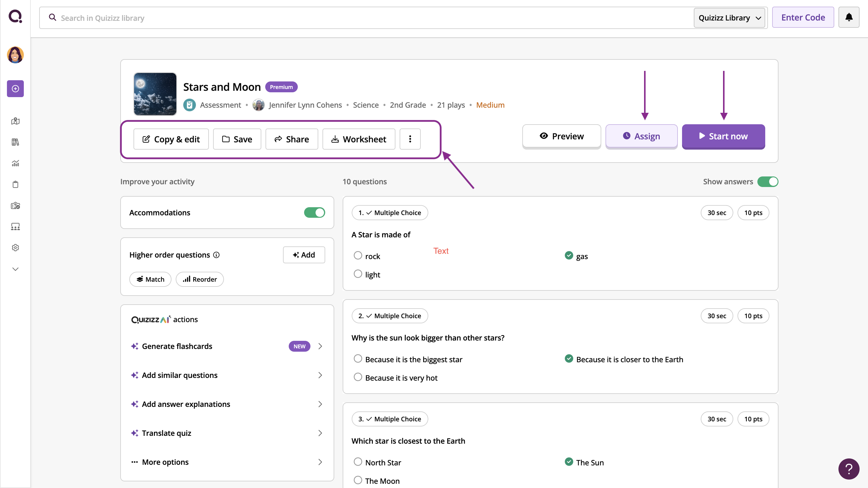The height and width of the screenshot is (488, 868).
Task: Expand Generate flashcards chevron
Action: coord(320,346)
